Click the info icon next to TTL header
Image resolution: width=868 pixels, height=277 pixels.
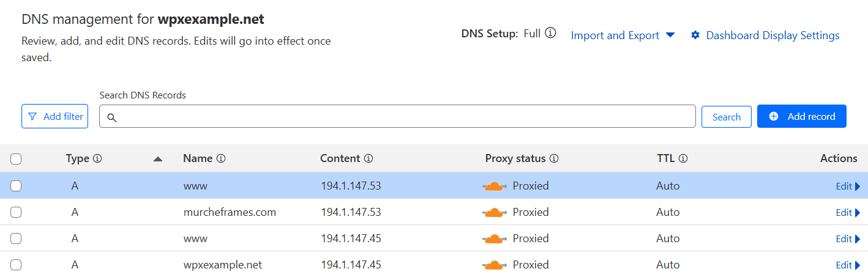coord(683,158)
